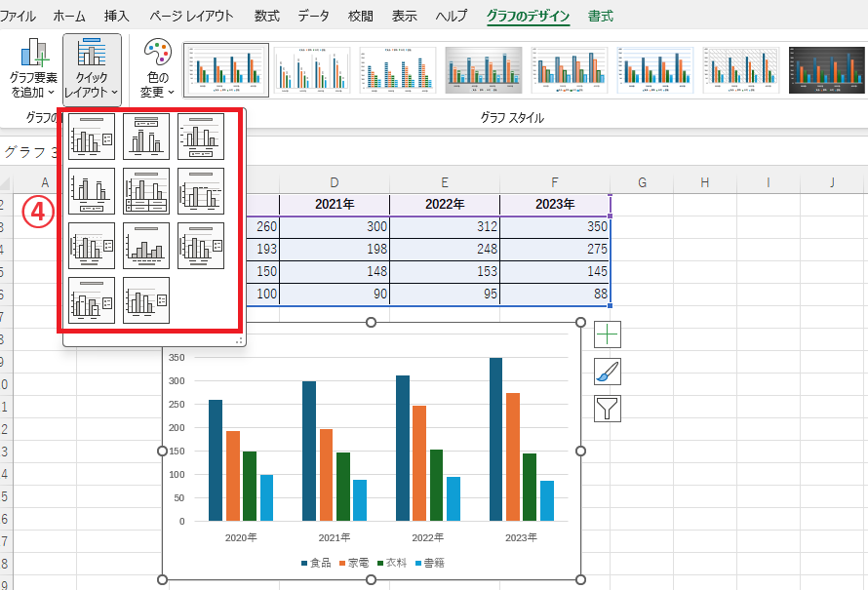
Task: Pick quick Layout 11 from the gallery
Action: click(146, 300)
